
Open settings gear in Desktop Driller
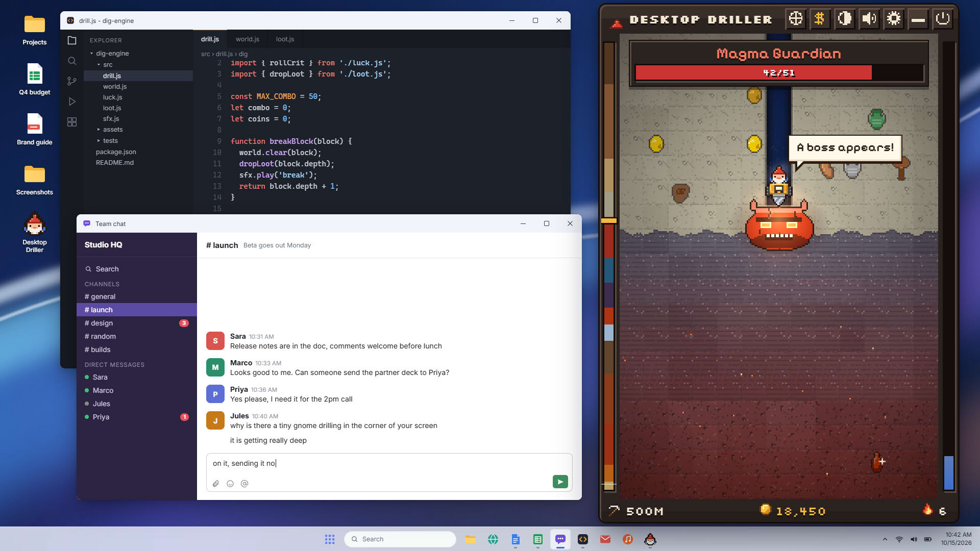(893, 19)
